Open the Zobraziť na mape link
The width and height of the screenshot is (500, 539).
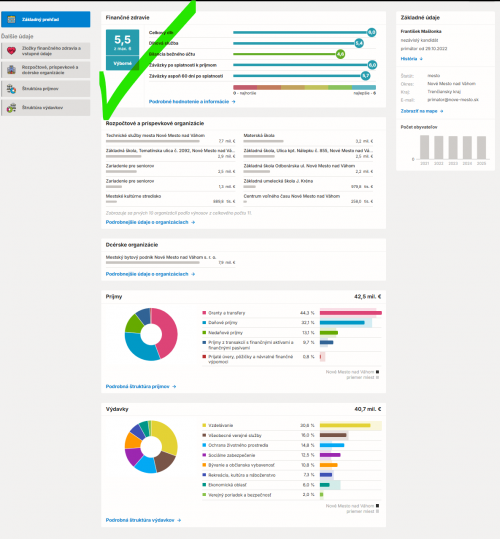point(422,111)
